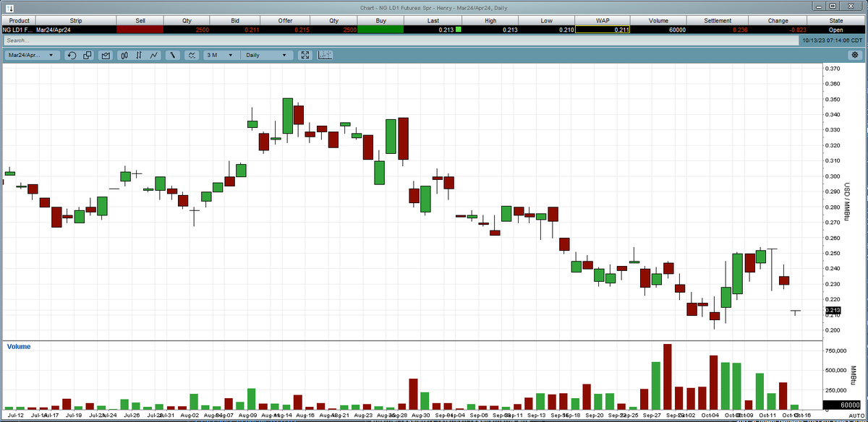Viewport: 868px width, 422px height.
Task: Click the green Buy button
Action: tap(380, 30)
